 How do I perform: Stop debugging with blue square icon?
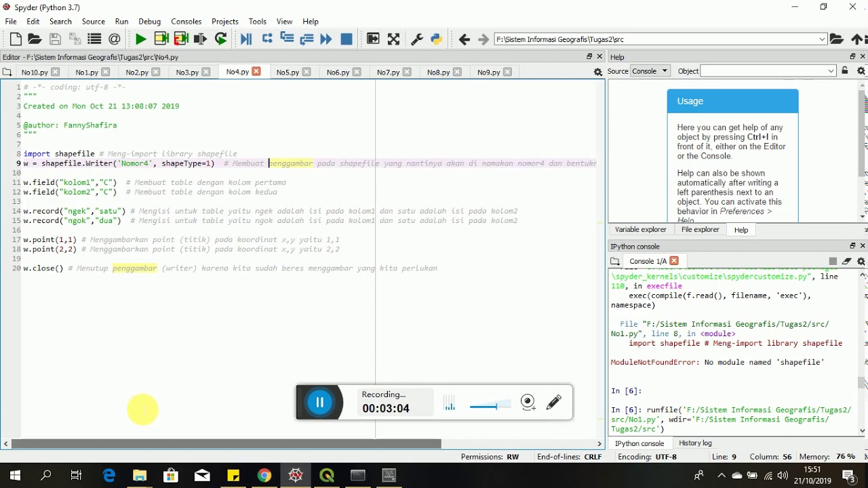pyautogui.click(x=347, y=39)
